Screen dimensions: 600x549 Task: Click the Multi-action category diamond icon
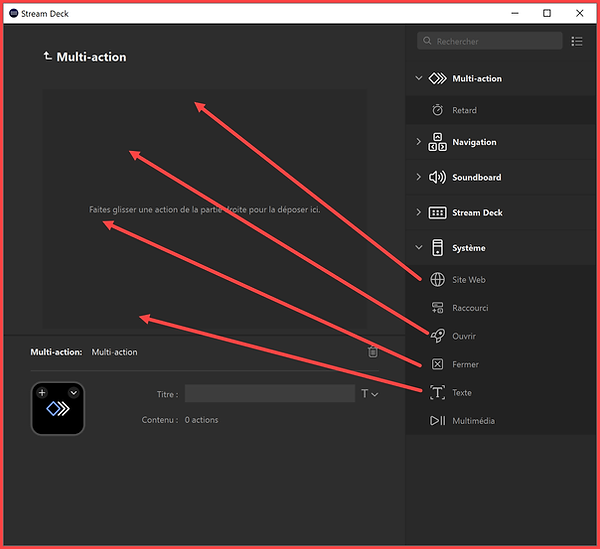tap(437, 78)
